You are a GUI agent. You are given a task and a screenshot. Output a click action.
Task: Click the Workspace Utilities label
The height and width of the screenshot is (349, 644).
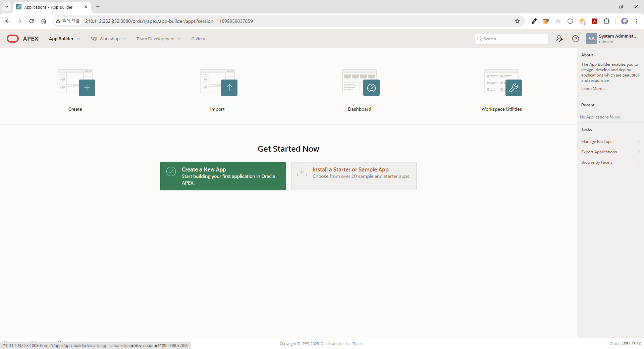click(x=502, y=109)
